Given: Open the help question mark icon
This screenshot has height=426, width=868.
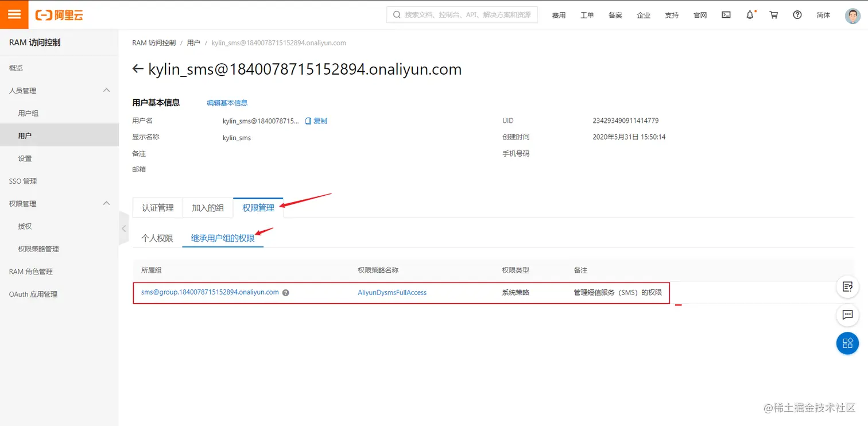Looking at the screenshot, I should click(x=797, y=15).
